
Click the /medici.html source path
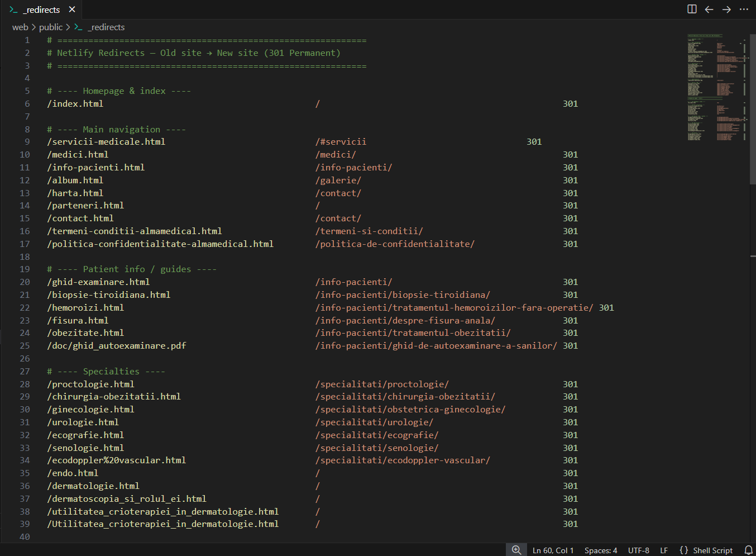78,155
